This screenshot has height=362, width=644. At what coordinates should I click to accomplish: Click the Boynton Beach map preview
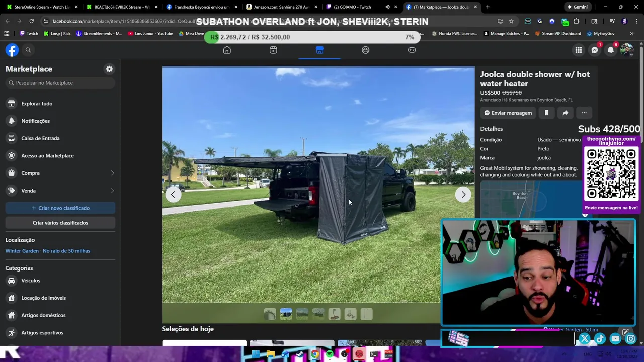click(x=531, y=200)
